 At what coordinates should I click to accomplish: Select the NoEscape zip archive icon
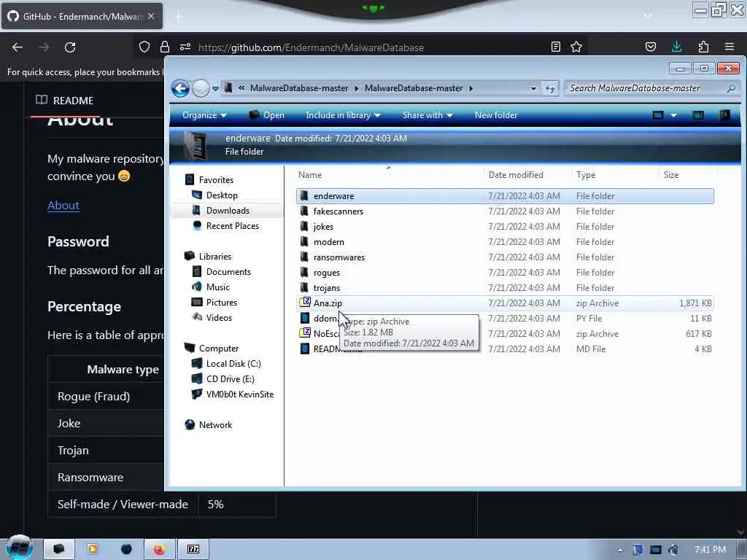[304, 333]
